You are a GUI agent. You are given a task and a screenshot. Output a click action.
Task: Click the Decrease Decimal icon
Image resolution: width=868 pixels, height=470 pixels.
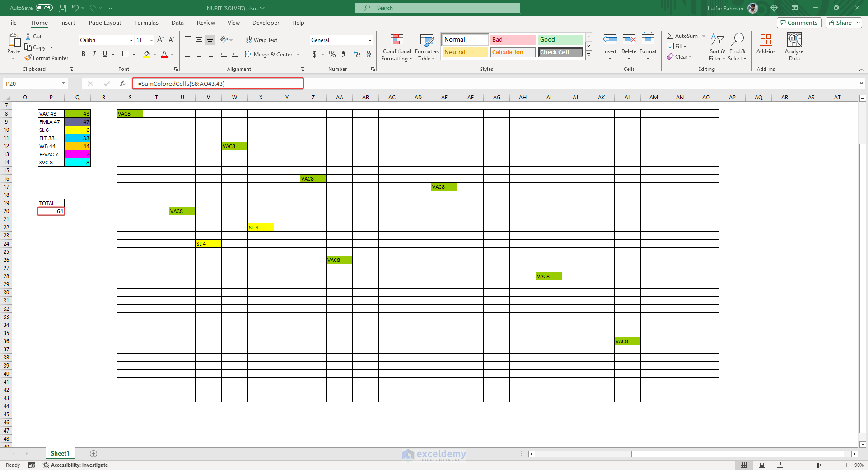click(x=369, y=54)
